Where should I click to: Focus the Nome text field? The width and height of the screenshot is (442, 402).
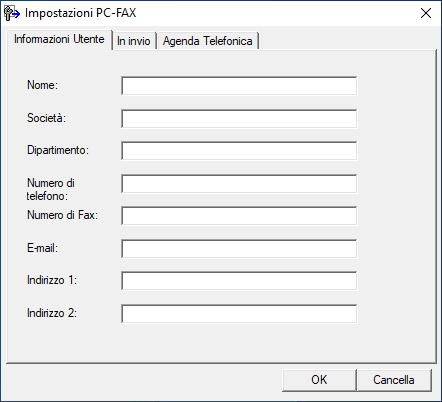pos(239,86)
